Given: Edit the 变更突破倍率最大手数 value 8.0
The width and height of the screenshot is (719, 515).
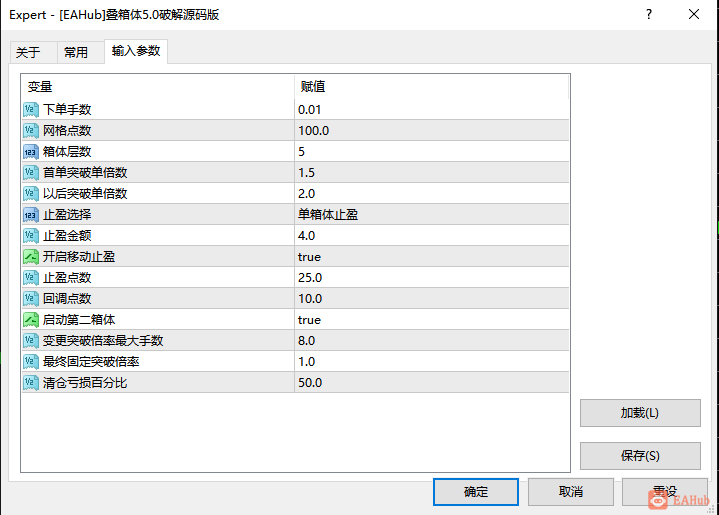Looking at the screenshot, I should [x=431, y=341].
